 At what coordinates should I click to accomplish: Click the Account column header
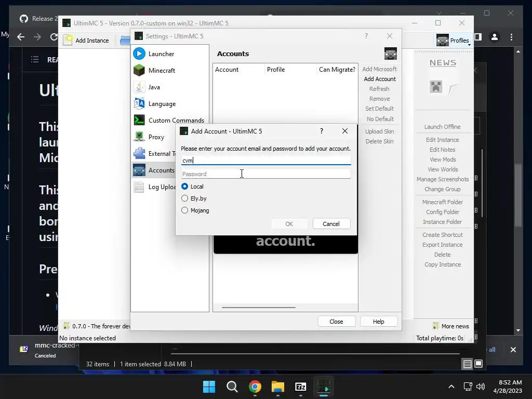(x=239, y=69)
